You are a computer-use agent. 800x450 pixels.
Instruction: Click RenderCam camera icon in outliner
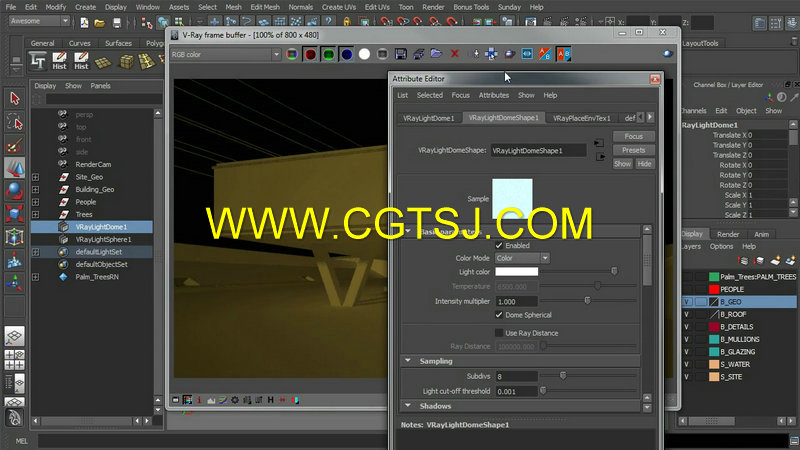pos(63,164)
